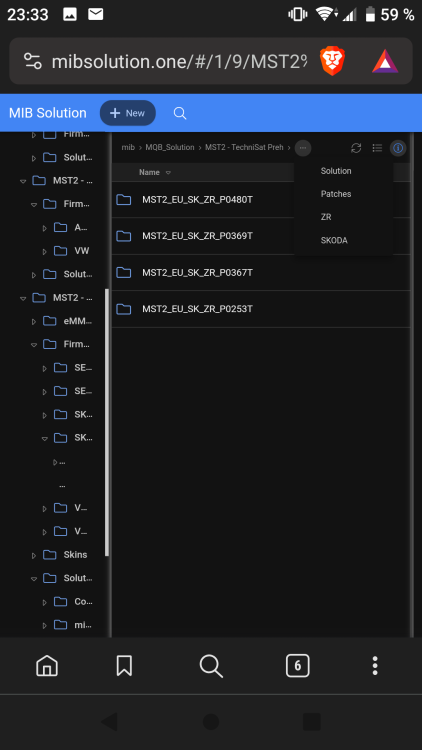Click the mibsolution.one address bar URL
422x750 pixels.
pyautogui.click(x=179, y=61)
